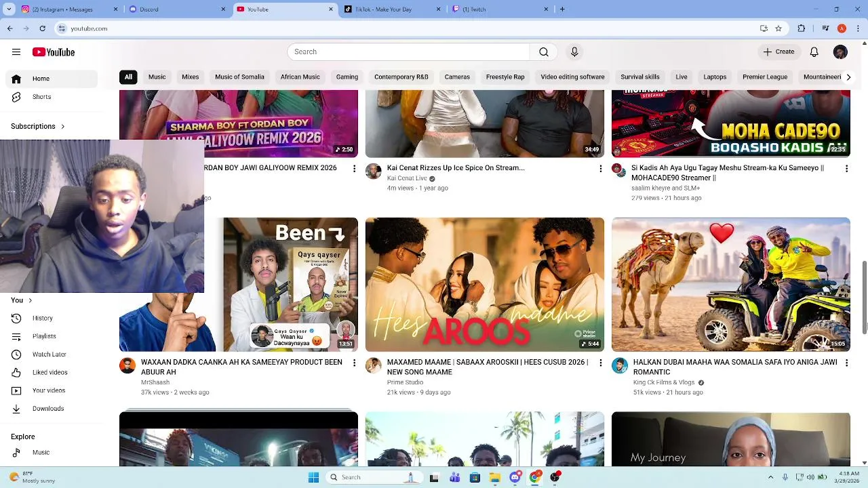This screenshot has height=488, width=868.
Task: Open File Explorer from the taskbar
Action: 495,477
